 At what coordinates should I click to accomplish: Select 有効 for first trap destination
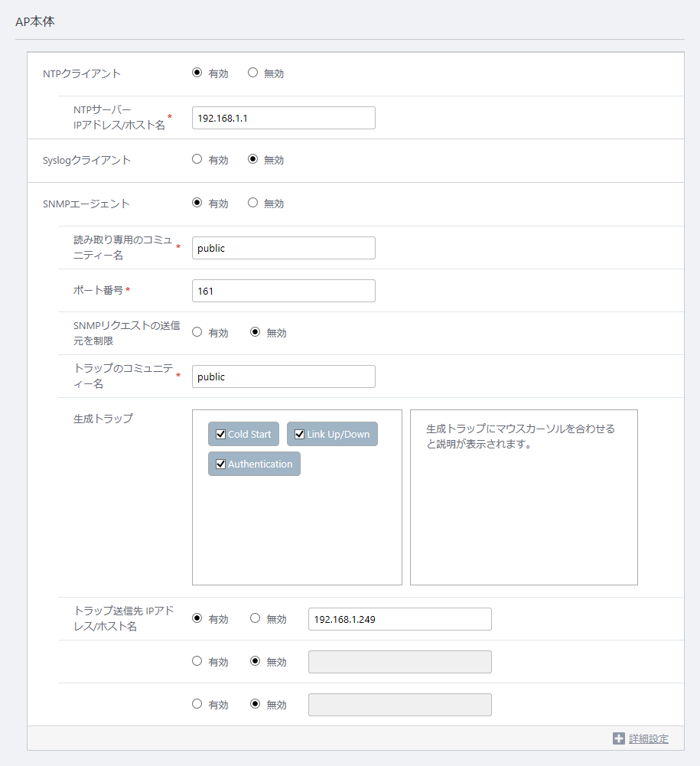(x=197, y=618)
